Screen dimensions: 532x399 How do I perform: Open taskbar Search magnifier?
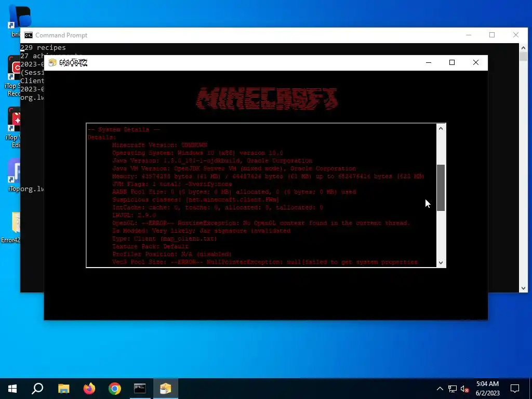(x=37, y=389)
